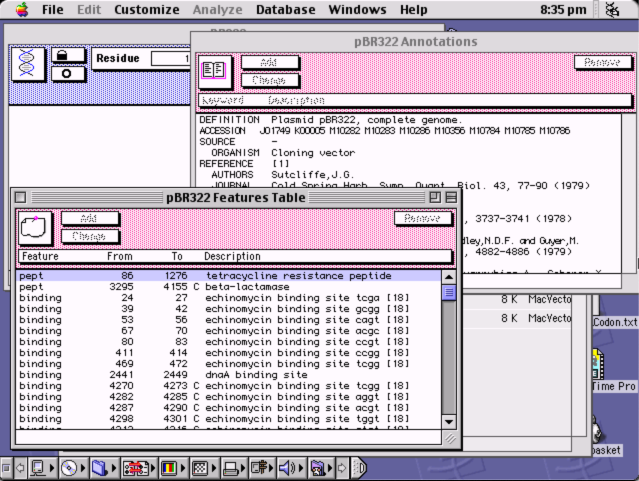Click the plasmid map icon in Features Table

36,229
